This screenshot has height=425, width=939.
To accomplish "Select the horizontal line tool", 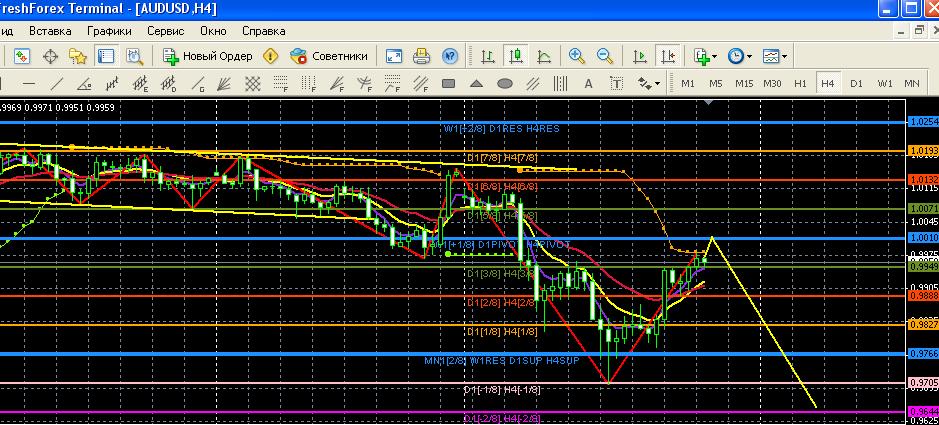I will tap(29, 84).
